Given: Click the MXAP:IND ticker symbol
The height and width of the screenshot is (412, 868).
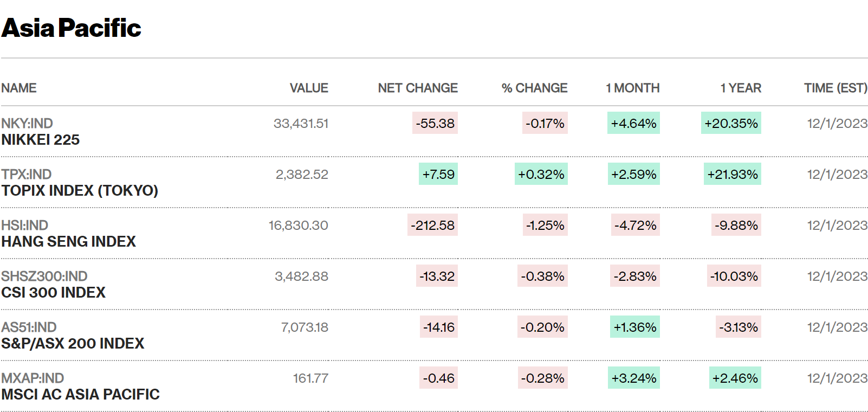Looking at the screenshot, I should [33, 378].
